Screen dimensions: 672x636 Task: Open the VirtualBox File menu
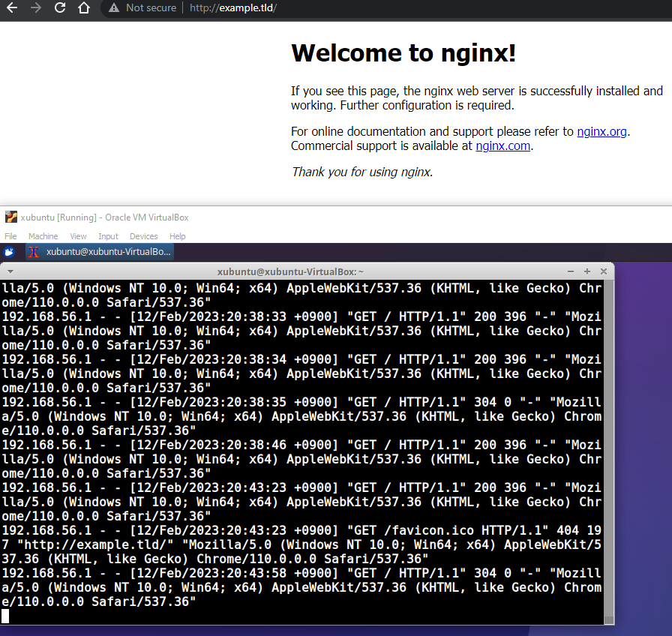[10, 236]
